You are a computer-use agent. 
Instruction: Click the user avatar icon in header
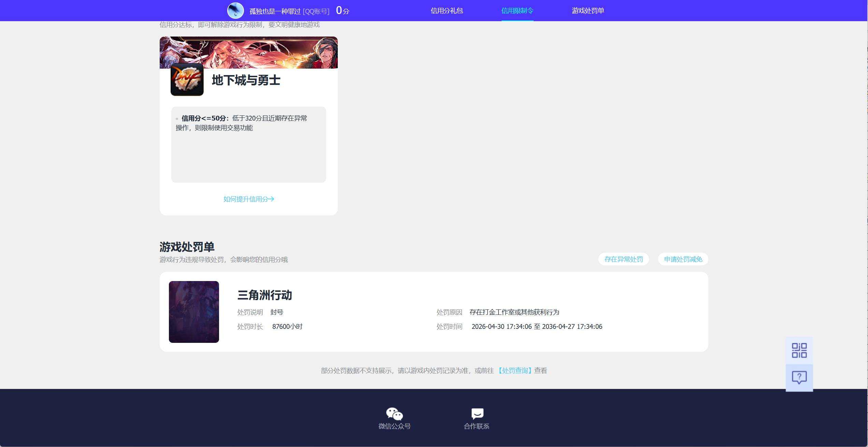[235, 11]
